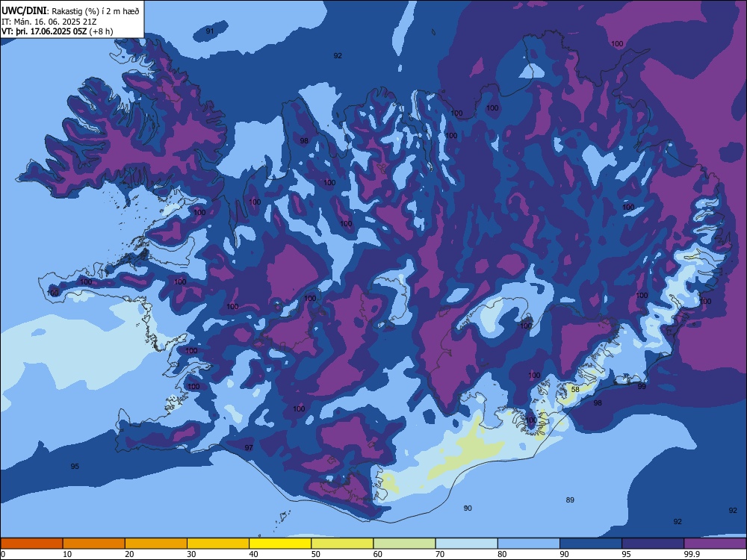Click the '10' legend scale label
The height and width of the screenshot is (560, 747).
pos(67,554)
